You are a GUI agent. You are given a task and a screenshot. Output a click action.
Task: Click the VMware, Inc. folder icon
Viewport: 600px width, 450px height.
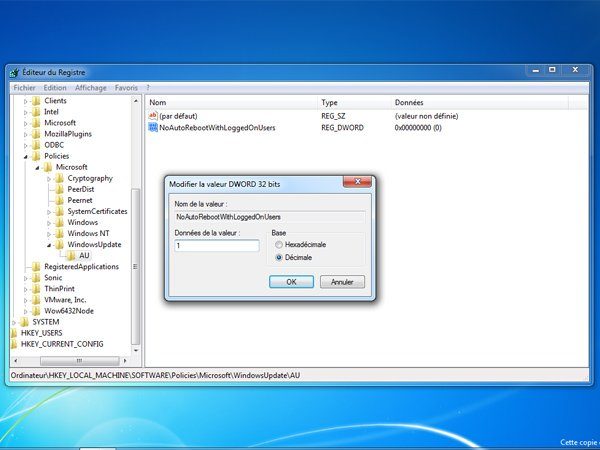[x=36, y=300]
